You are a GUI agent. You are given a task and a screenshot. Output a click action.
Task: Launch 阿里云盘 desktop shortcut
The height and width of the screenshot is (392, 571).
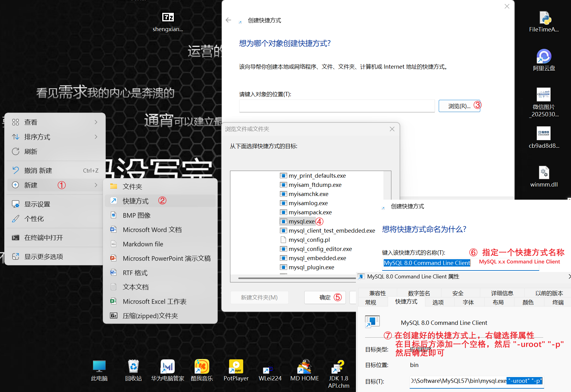[x=544, y=60]
